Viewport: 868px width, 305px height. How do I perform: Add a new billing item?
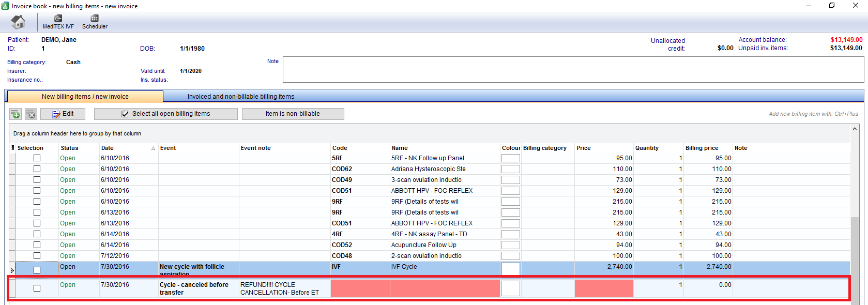(x=16, y=114)
